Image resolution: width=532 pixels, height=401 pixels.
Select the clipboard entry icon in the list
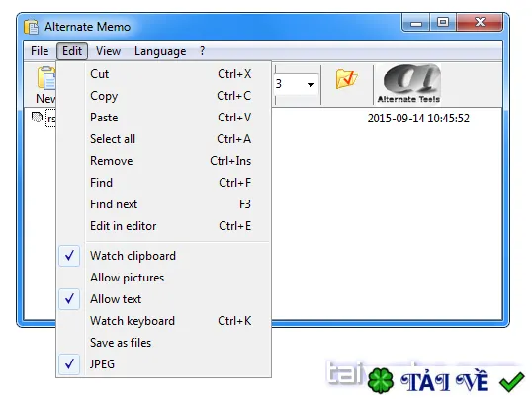point(37,118)
